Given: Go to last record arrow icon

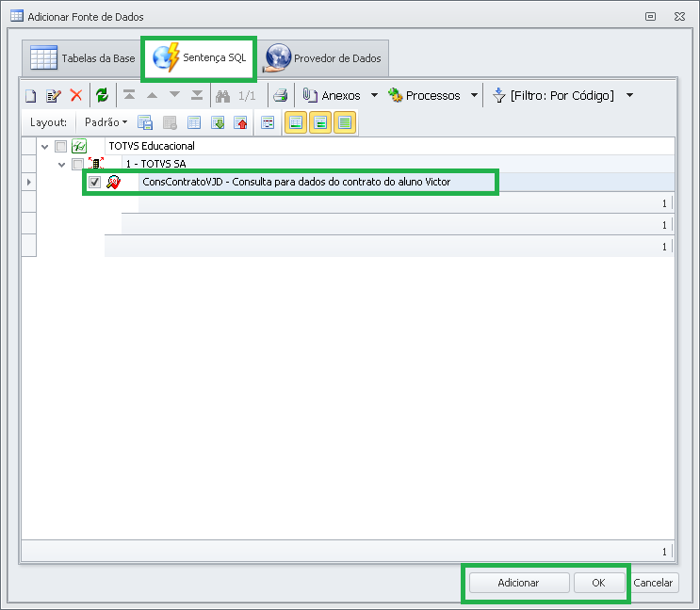Looking at the screenshot, I should pos(197,95).
